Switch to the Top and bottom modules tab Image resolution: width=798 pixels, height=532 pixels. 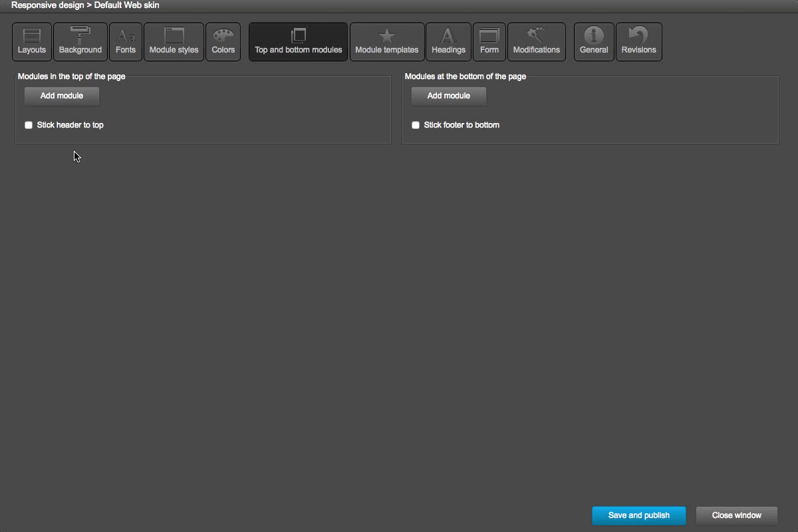[297, 41]
